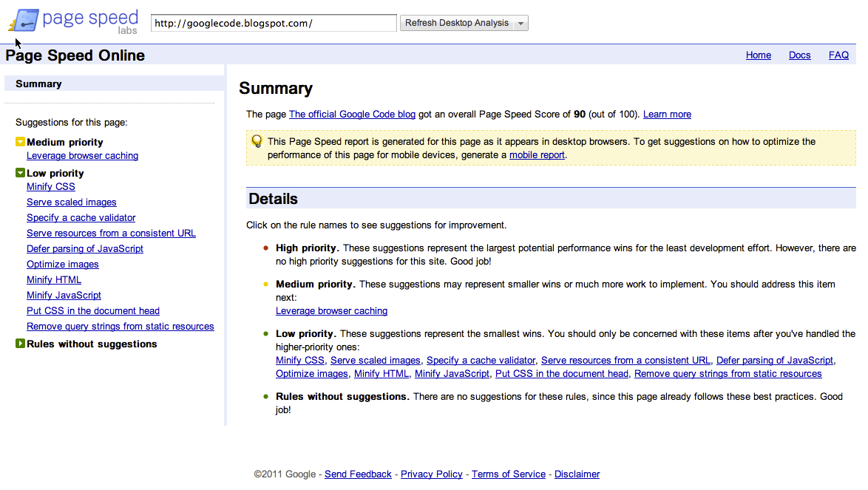Collapse the Low priority sidebar section
This screenshot has width=868, height=490.
(20, 172)
